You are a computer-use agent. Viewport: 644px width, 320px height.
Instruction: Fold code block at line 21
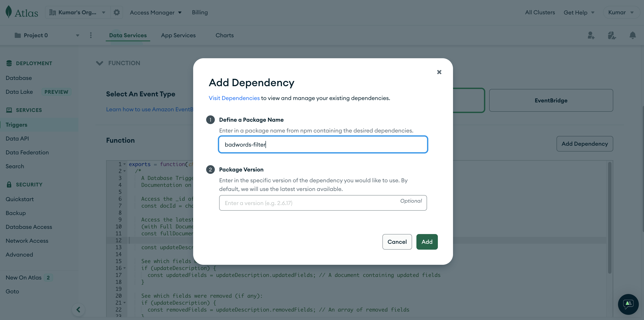pos(125,303)
